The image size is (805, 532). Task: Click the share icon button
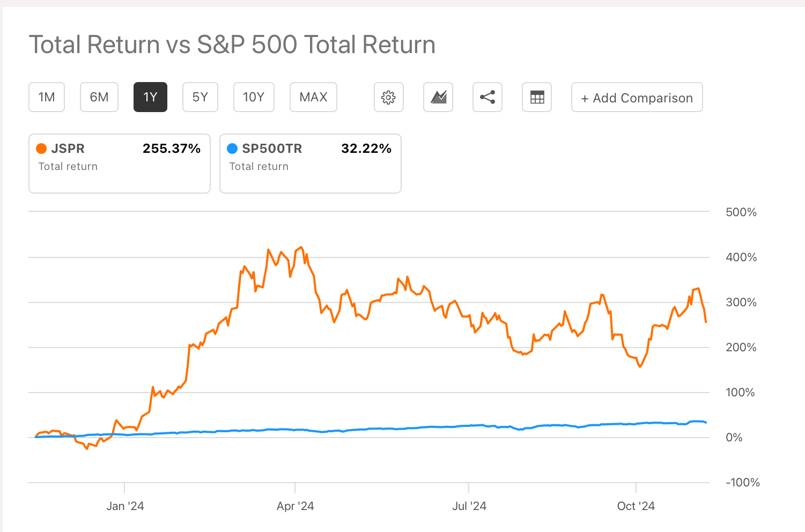click(487, 97)
